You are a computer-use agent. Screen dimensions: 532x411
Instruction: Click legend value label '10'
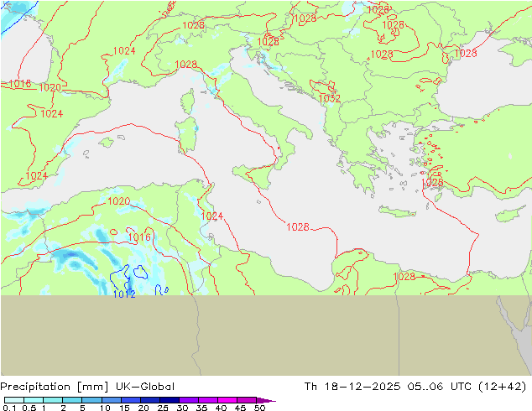coord(105,408)
